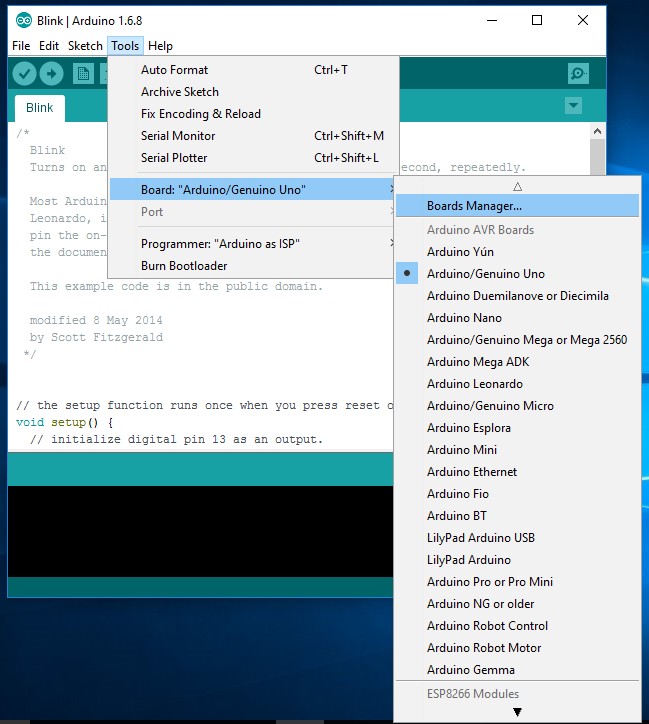The height and width of the screenshot is (724, 649).
Task: Open Boards Manager...
Action: point(517,206)
